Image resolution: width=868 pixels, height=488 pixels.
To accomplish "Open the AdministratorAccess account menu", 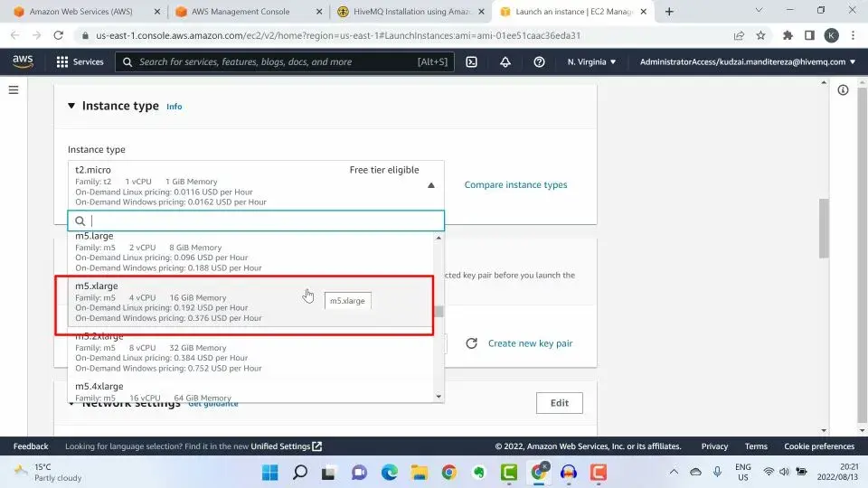I will pyautogui.click(x=748, y=62).
